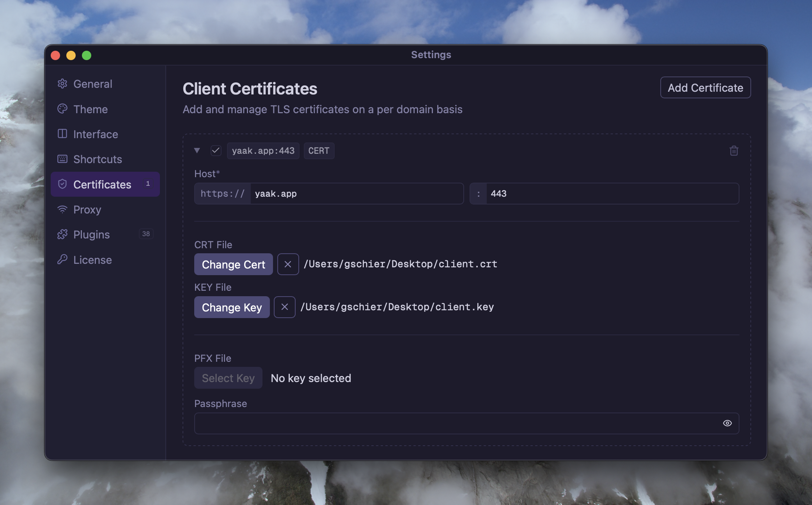Remove the client.key file with X button

click(x=284, y=307)
